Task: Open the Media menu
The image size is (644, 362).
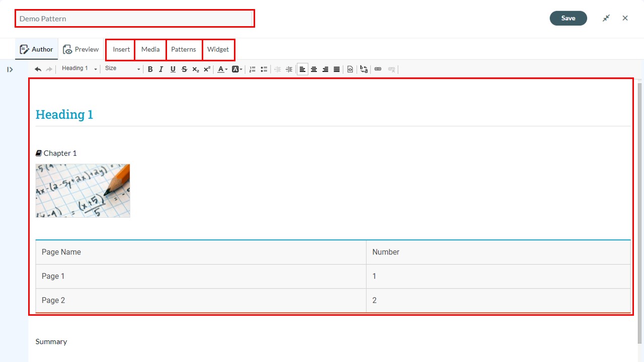Action: pos(150,49)
